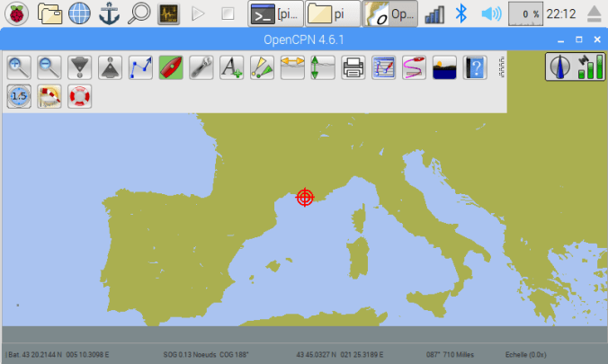The height and width of the screenshot is (364, 608).
Task: Toggle chart text display icon
Action: 232,67
